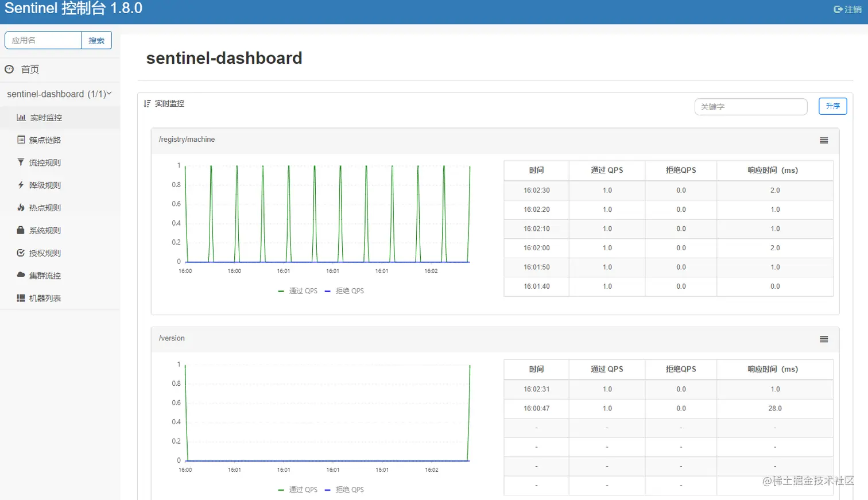
Task: Click the 16:02:31 time cell in /version table
Action: coord(536,389)
